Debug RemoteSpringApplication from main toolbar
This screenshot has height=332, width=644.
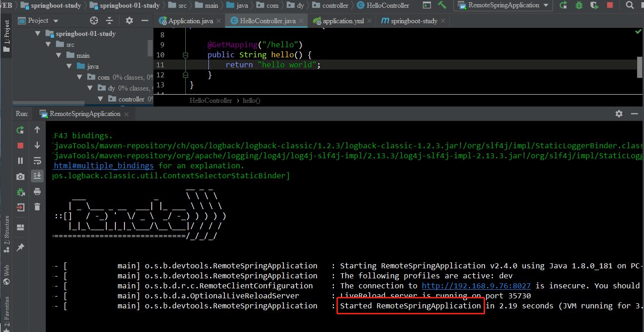pos(579,5)
